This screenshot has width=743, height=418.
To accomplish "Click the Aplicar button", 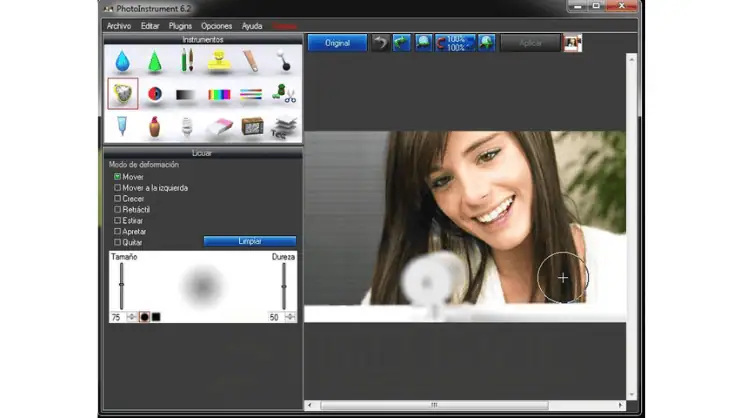I will (530, 43).
